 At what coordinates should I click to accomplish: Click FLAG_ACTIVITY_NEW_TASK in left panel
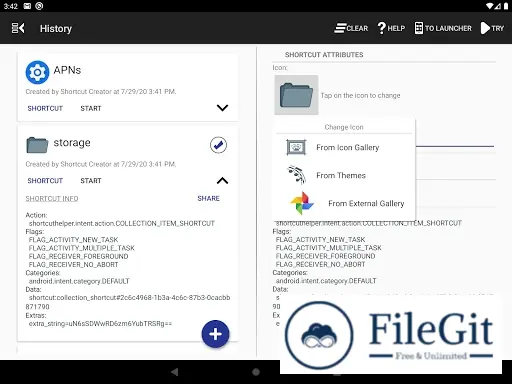pyautogui.click(x=73, y=240)
